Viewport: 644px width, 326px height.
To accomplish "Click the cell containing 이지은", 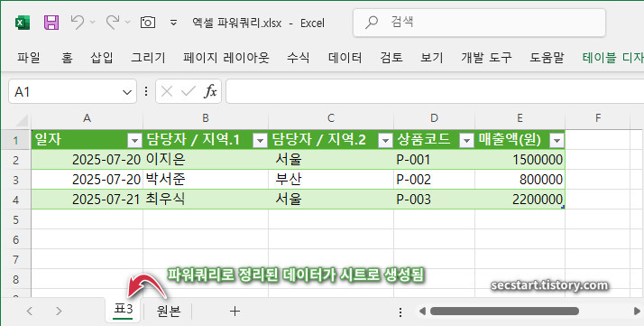I will 206,160.
